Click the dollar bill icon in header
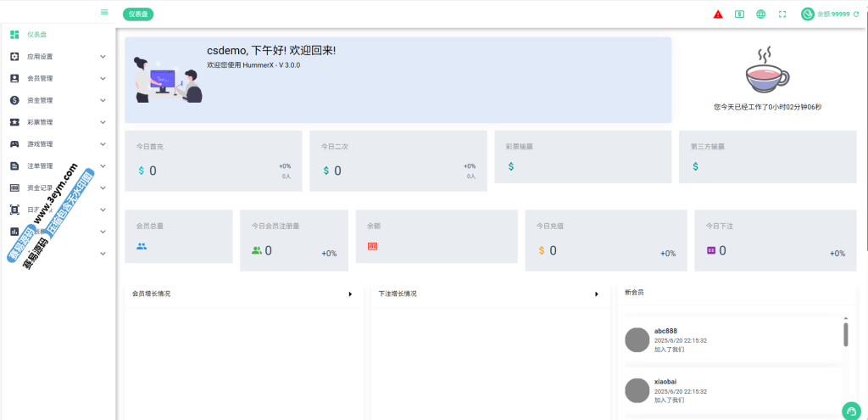 click(x=739, y=14)
